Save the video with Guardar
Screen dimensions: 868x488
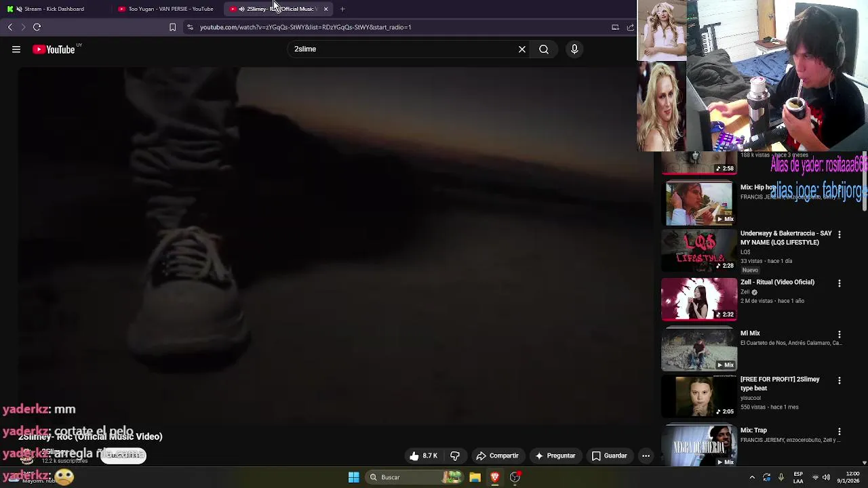click(609, 455)
